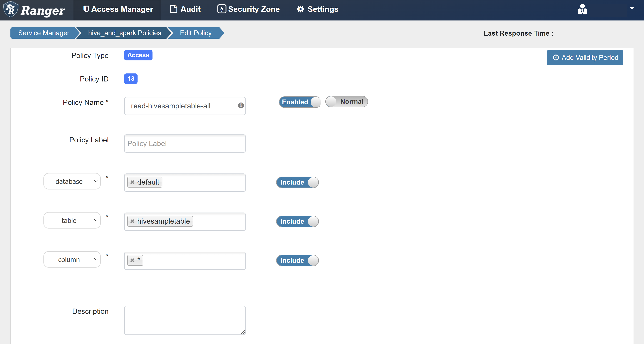Click Add Validity Period button

(x=585, y=58)
